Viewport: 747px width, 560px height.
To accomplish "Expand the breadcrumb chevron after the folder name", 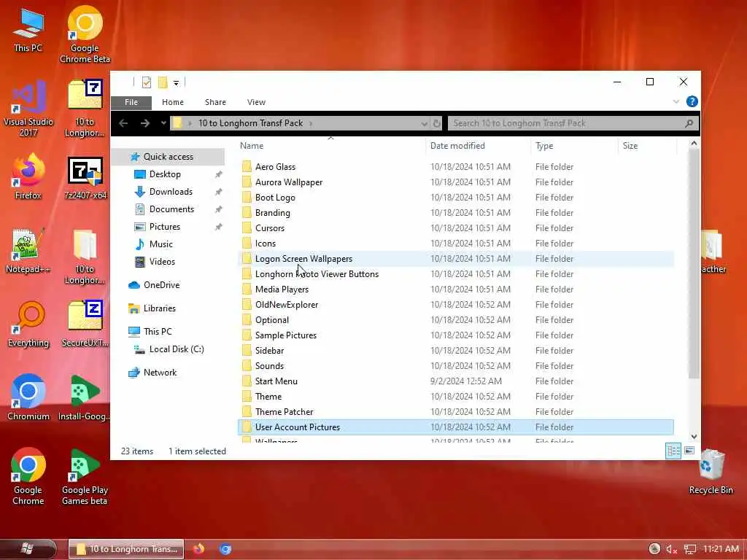I will (311, 123).
